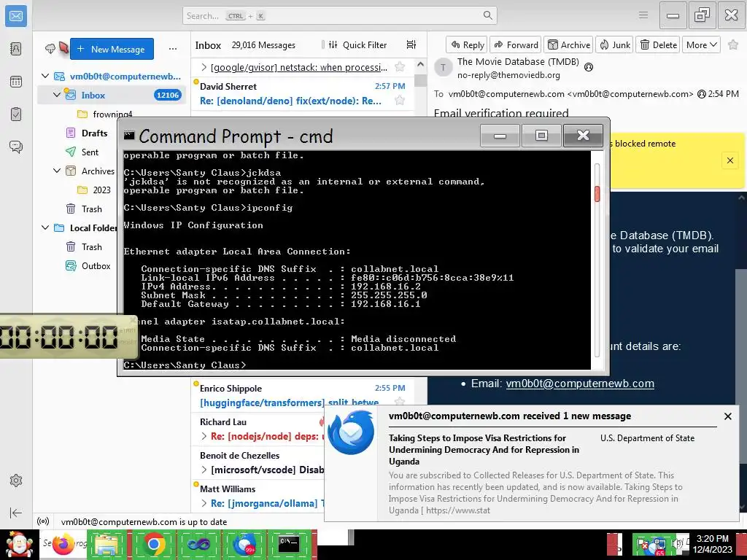Screen dimensions: 747x560
Task: Click the infinity-symbol app in the taskbar
Action: pos(198,544)
